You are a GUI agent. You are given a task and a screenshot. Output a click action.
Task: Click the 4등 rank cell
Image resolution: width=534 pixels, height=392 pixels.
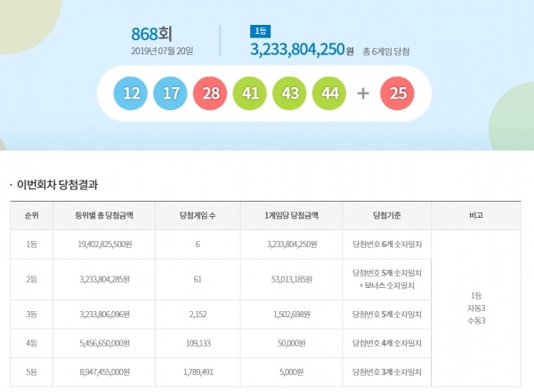coord(32,343)
